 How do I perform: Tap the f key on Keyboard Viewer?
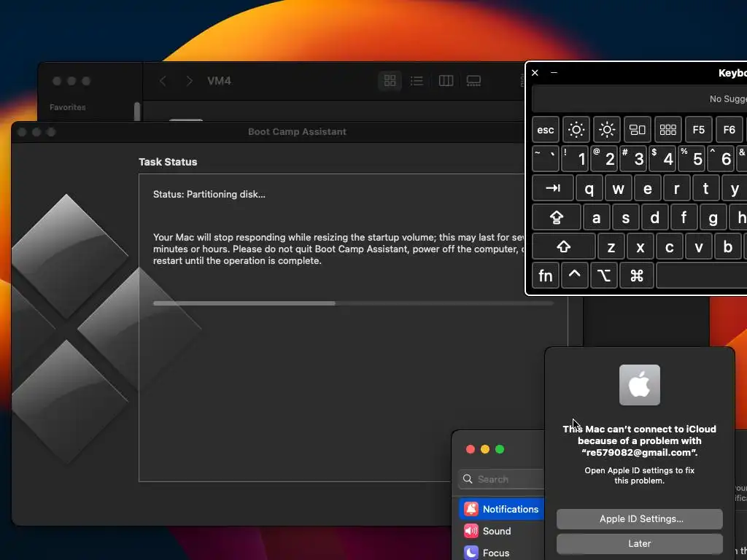point(684,217)
